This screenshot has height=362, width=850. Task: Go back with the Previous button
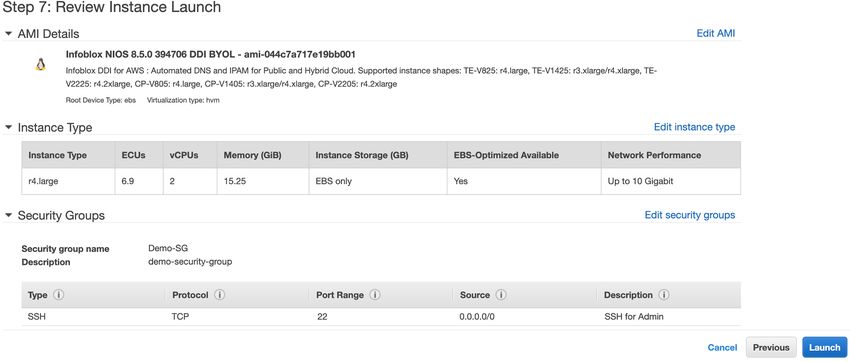771,347
